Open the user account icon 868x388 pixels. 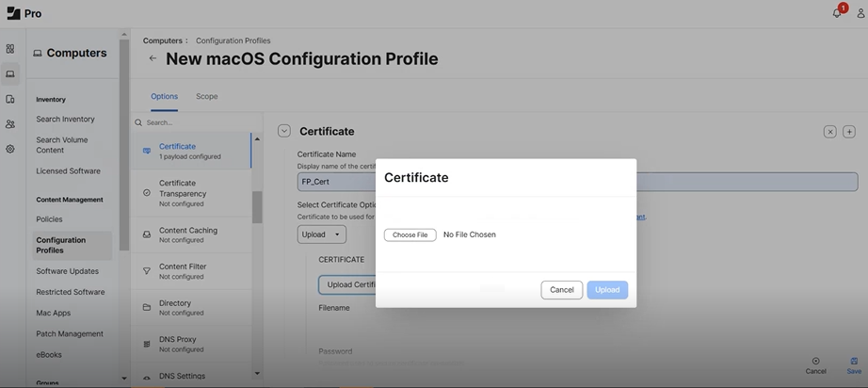coord(860,14)
